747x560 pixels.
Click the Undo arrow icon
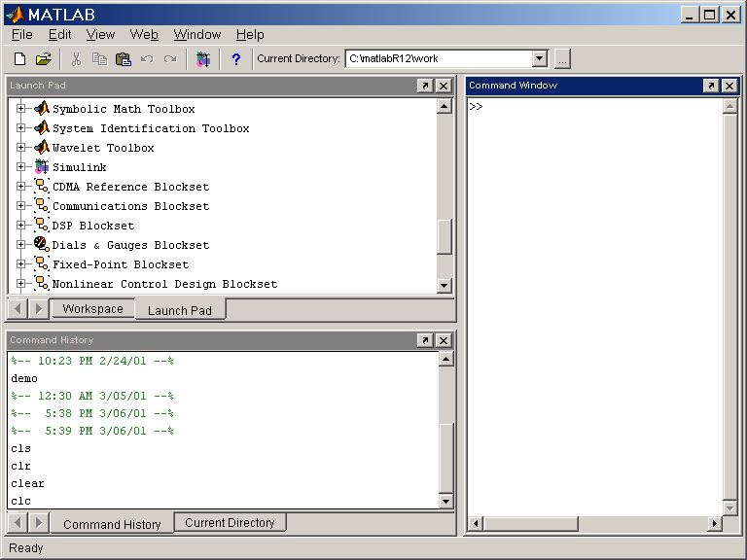[147, 59]
